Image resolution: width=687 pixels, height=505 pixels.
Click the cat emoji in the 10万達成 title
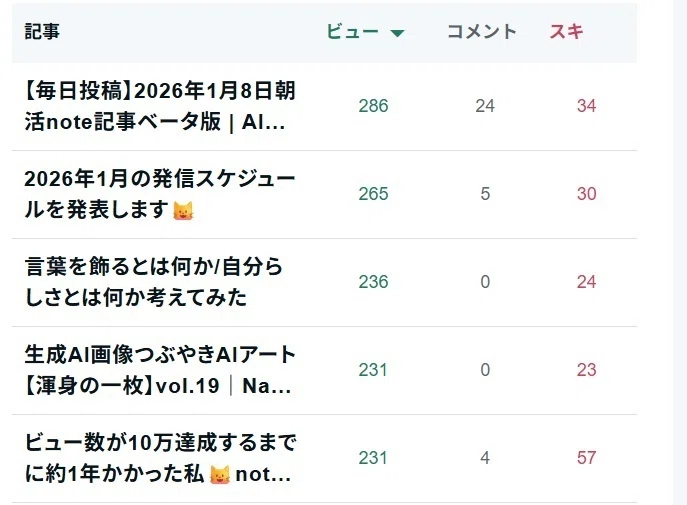point(220,474)
